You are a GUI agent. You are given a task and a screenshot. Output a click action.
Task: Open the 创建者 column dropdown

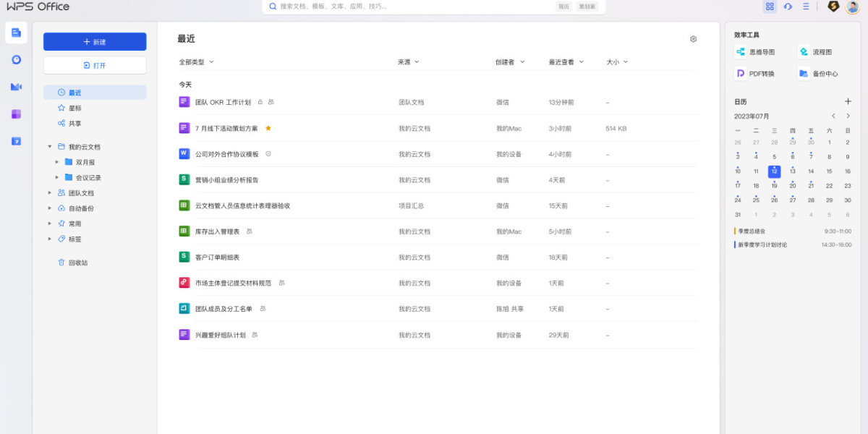(x=510, y=62)
